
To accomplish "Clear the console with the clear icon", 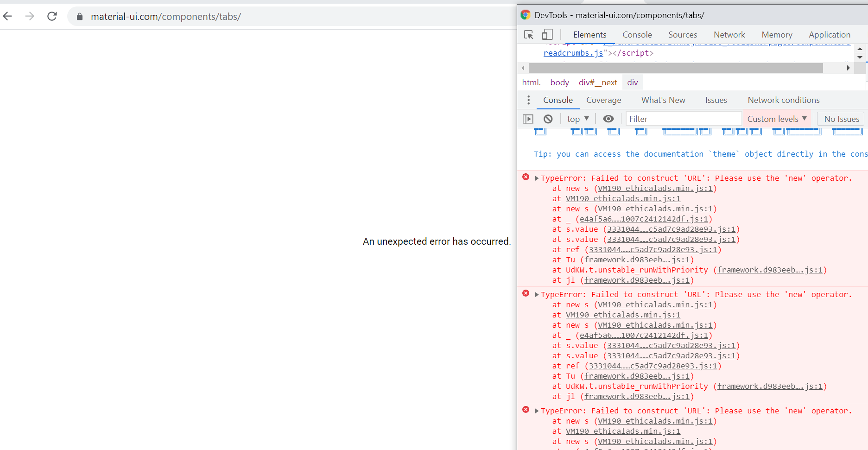I will point(548,119).
